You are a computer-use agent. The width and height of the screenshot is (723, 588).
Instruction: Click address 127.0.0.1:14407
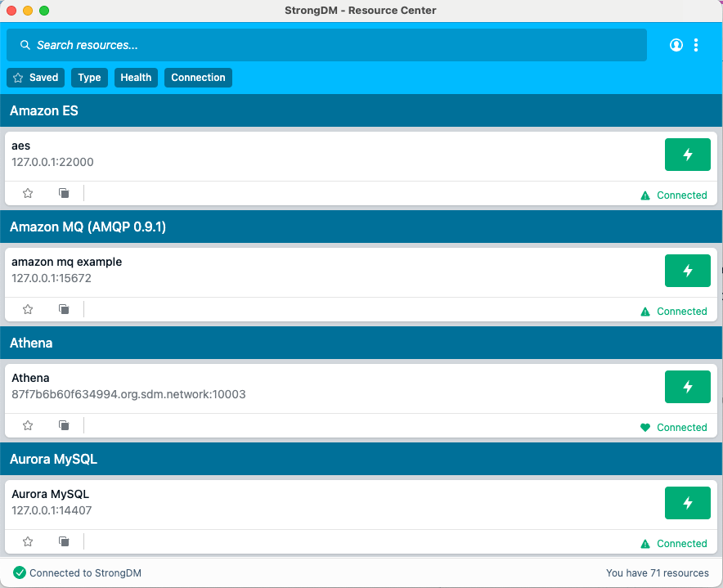(52, 511)
